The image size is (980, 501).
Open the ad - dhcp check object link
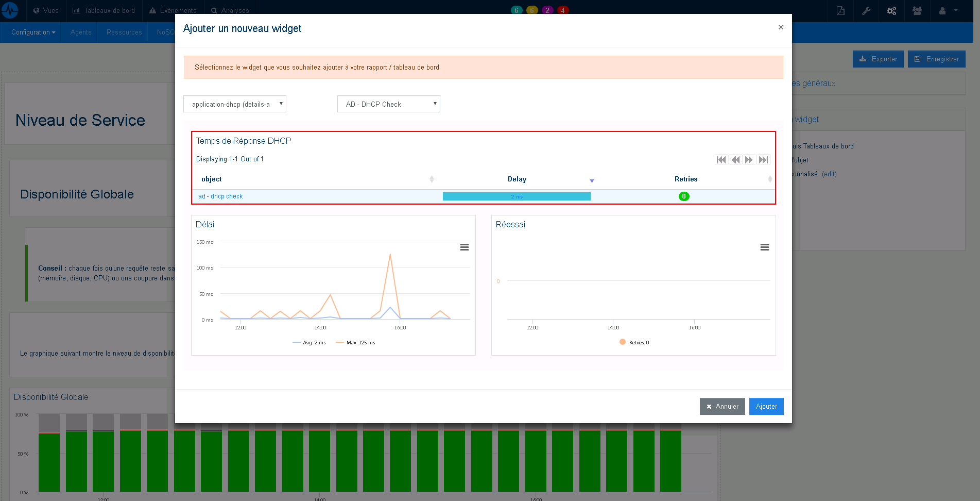pos(220,196)
